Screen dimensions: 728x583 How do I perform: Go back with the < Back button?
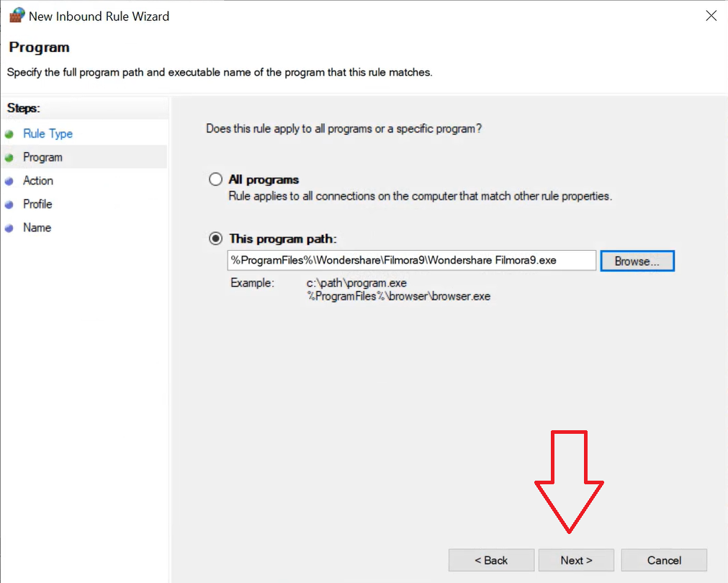point(491,560)
